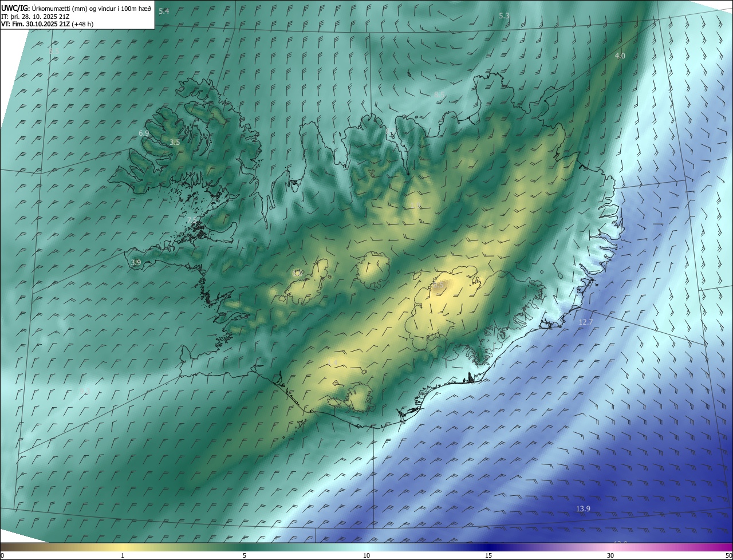
Task: Click the 'UWC/IG:' title label
Action: [x=15, y=8]
